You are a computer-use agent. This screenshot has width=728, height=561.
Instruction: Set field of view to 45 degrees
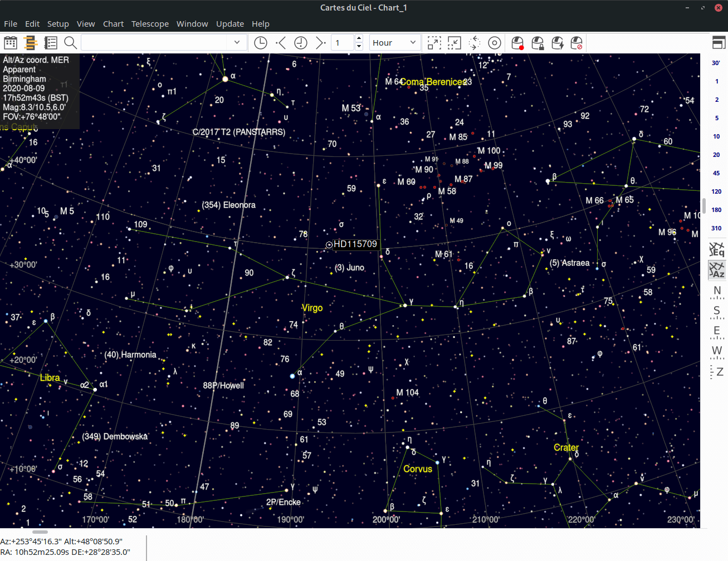coord(716,173)
